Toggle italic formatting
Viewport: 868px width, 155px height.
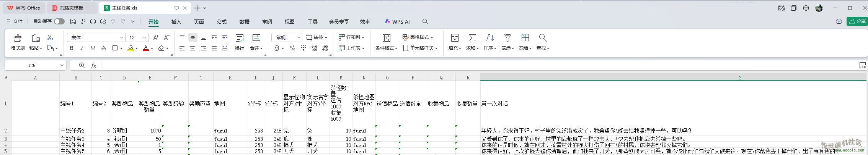pos(82,48)
